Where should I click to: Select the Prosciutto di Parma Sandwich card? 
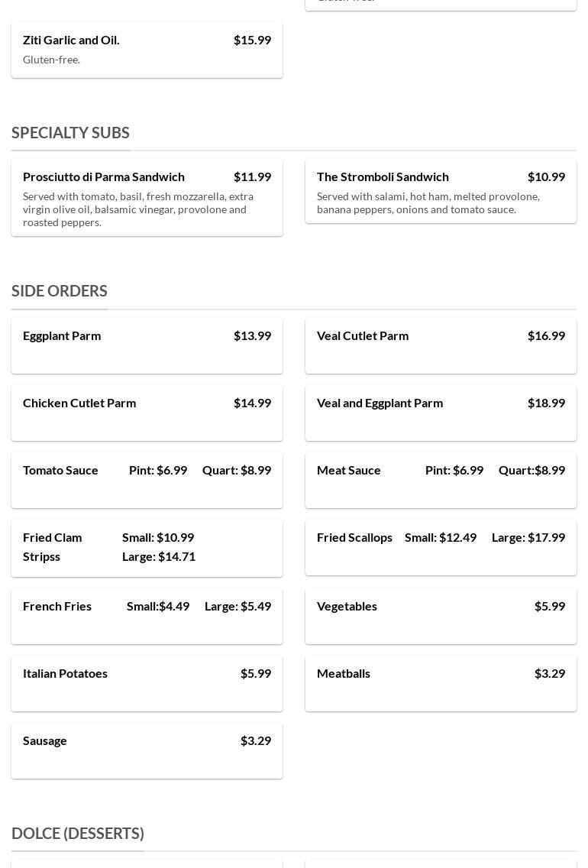click(147, 198)
